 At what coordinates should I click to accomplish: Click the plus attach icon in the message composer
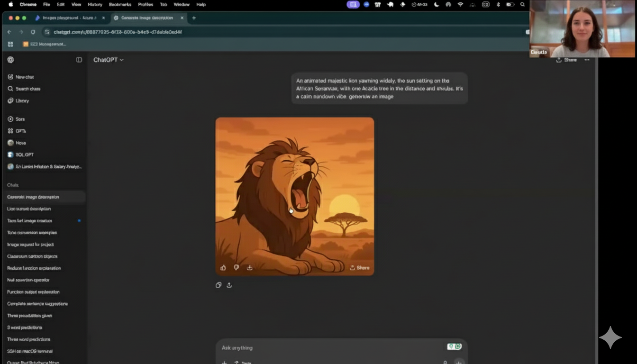tap(225, 362)
